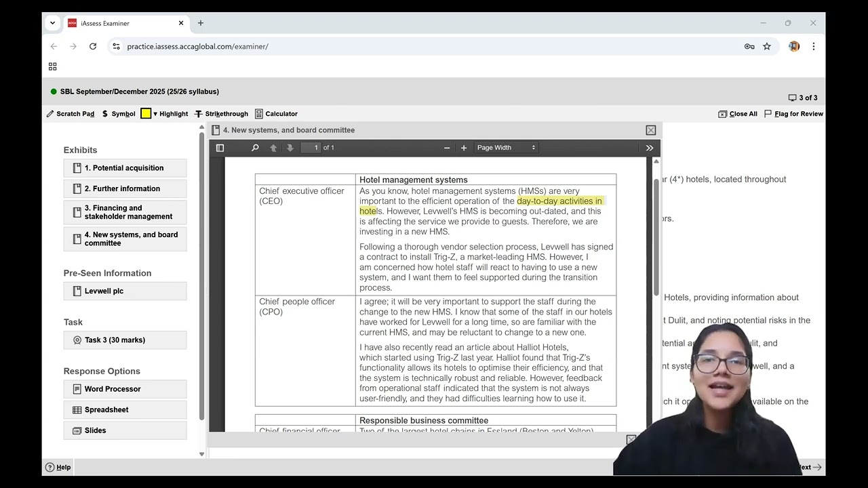Reload the current page
This screenshot has width=868, height=488.
pyautogui.click(x=93, y=46)
